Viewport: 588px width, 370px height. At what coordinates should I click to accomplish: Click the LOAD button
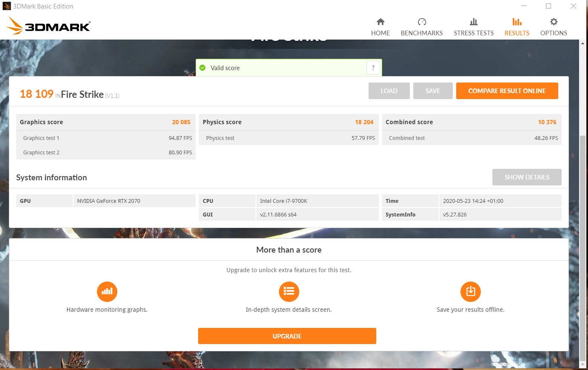click(389, 91)
